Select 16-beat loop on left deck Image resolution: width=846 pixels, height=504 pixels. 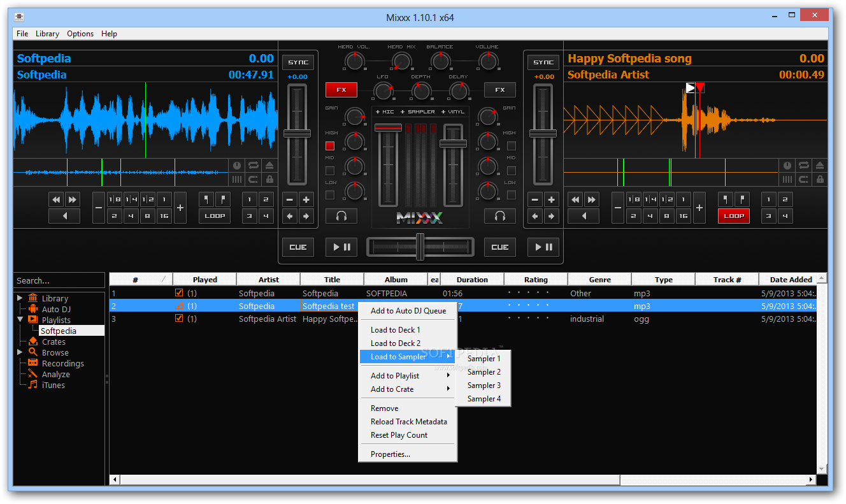point(164,216)
